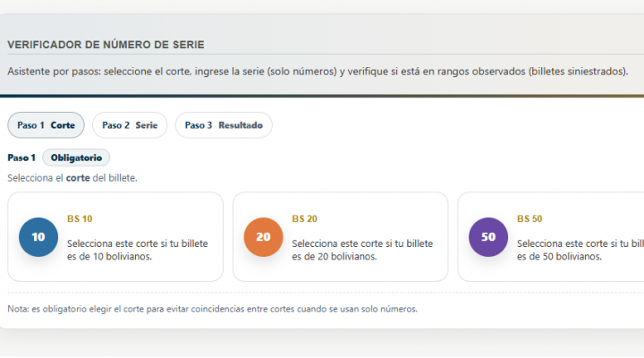Open the Paso 1 Corte tab
The height and width of the screenshot is (358, 644).
pyautogui.click(x=46, y=125)
